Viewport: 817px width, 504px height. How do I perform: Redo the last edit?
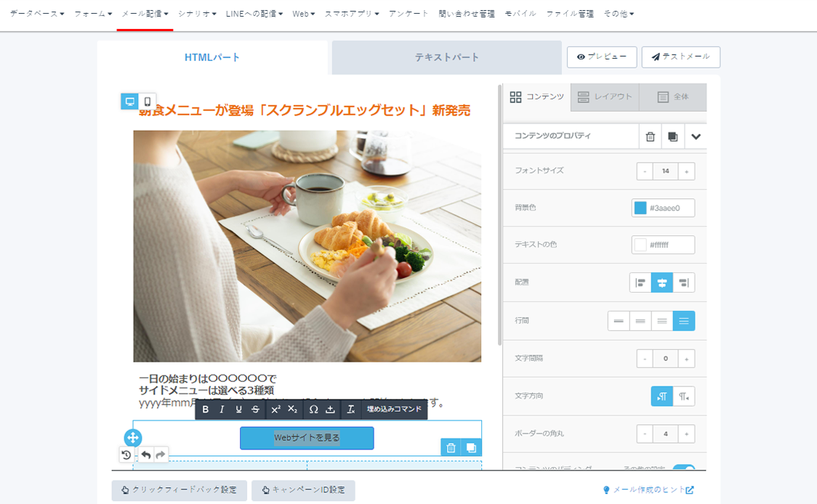[x=161, y=455]
